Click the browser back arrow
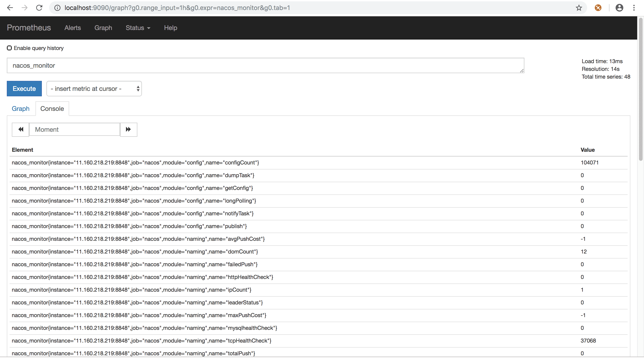 pyautogui.click(x=10, y=8)
